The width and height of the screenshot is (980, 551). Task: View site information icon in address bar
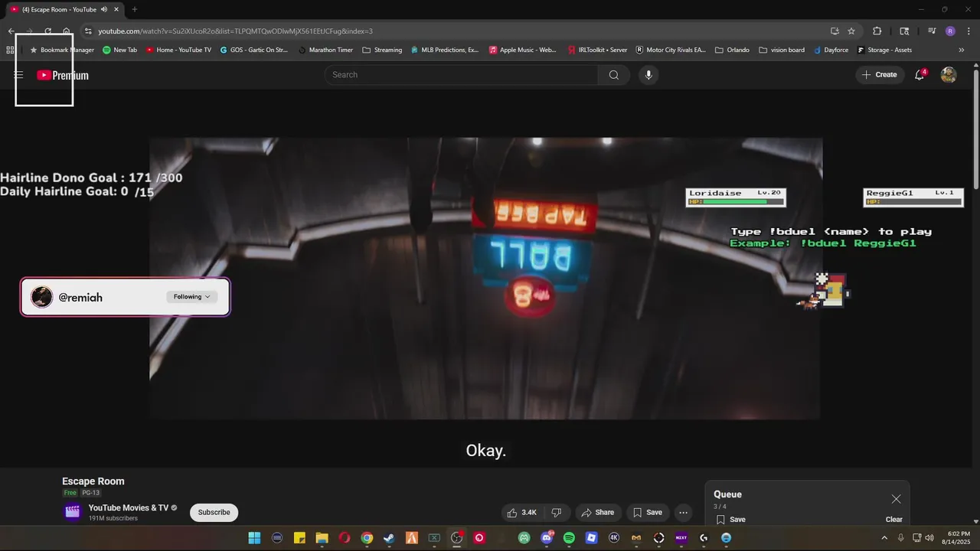[x=88, y=31]
